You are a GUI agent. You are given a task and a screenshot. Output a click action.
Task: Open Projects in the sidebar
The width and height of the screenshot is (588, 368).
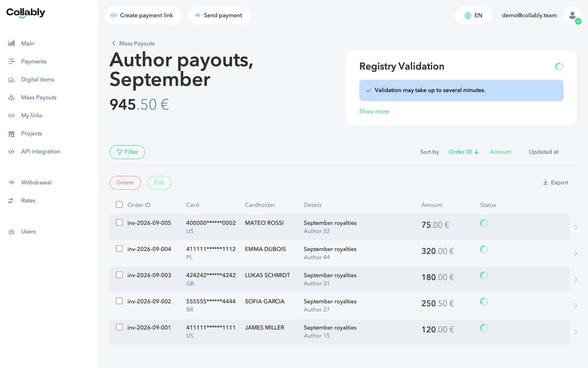click(32, 133)
